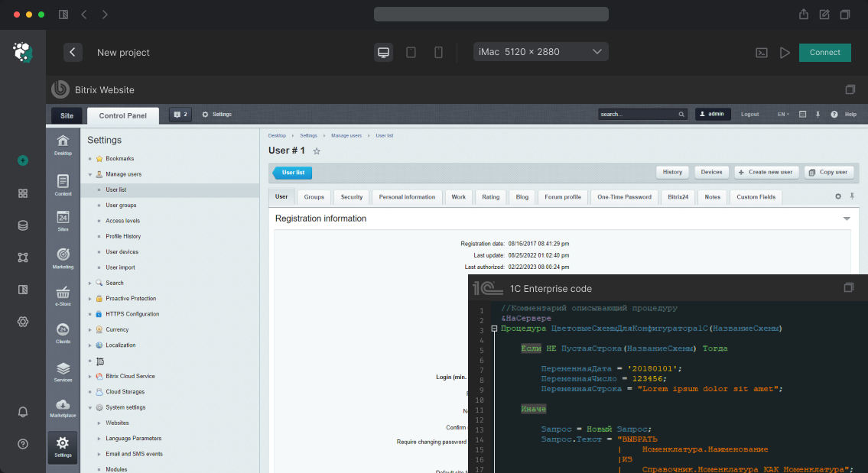
Task: Switch to mobile phone preview
Action: pos(438,53)
